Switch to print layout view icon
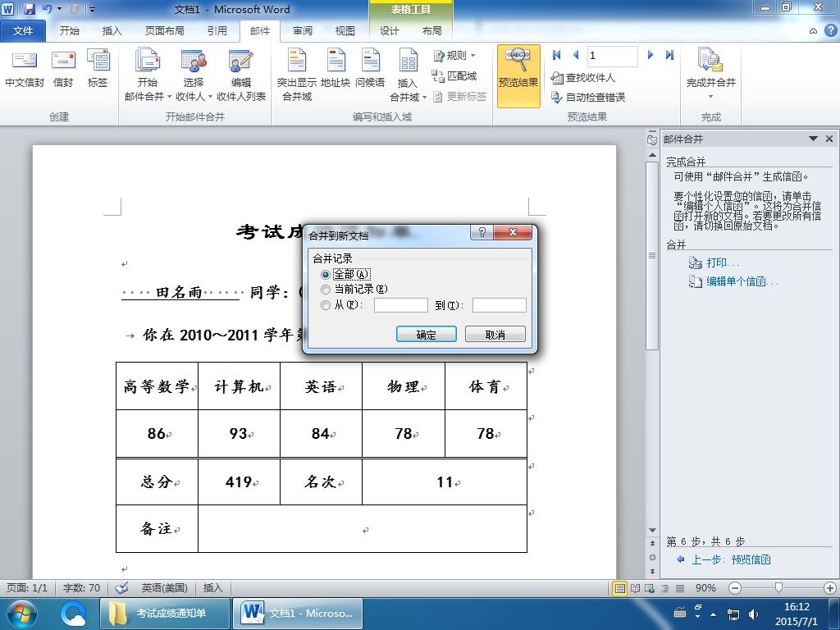840x630 pixels. click(x=620, y=588)
